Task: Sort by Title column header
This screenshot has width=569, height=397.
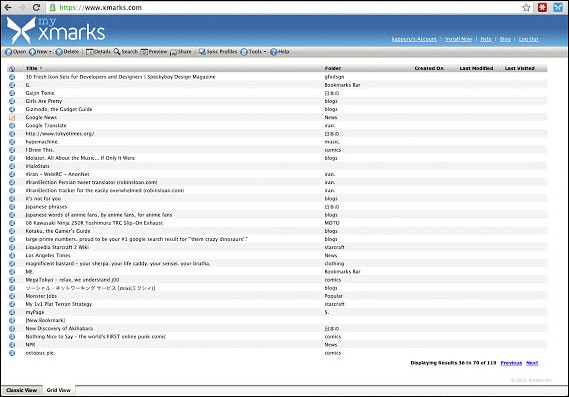Action: coord(32,68)
